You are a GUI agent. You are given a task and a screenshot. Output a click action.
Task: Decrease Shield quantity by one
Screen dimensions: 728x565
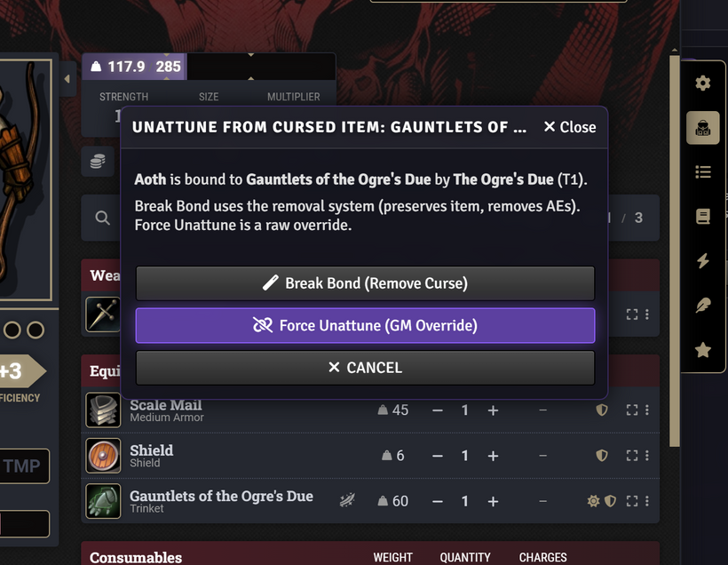coord(438,456)
